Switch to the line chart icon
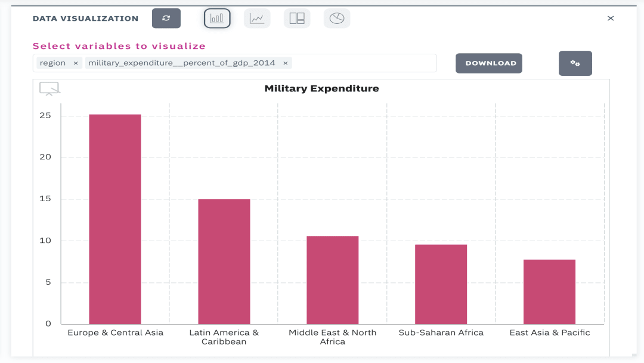644x363 pixels. [256, 18]
